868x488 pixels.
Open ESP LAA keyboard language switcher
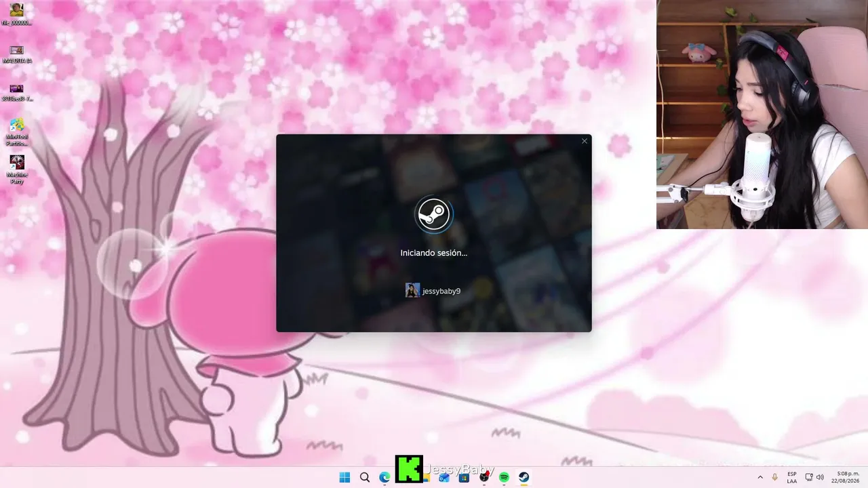[792, 477]
